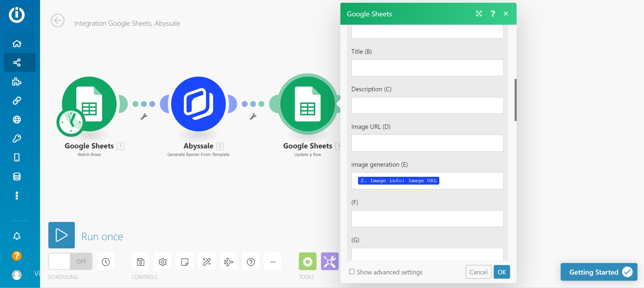Click OK button in dialog
The width and height of the screenshot is (644, 288).
[502, 272]
